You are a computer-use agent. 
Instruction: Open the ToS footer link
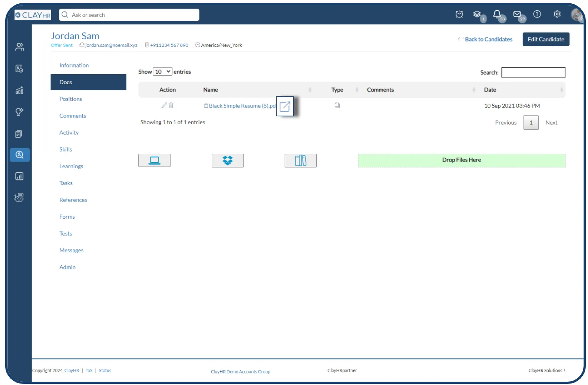coord(89,371)
